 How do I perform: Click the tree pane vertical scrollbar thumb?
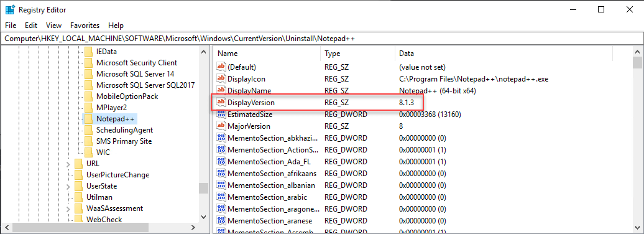tap(203, 188)
